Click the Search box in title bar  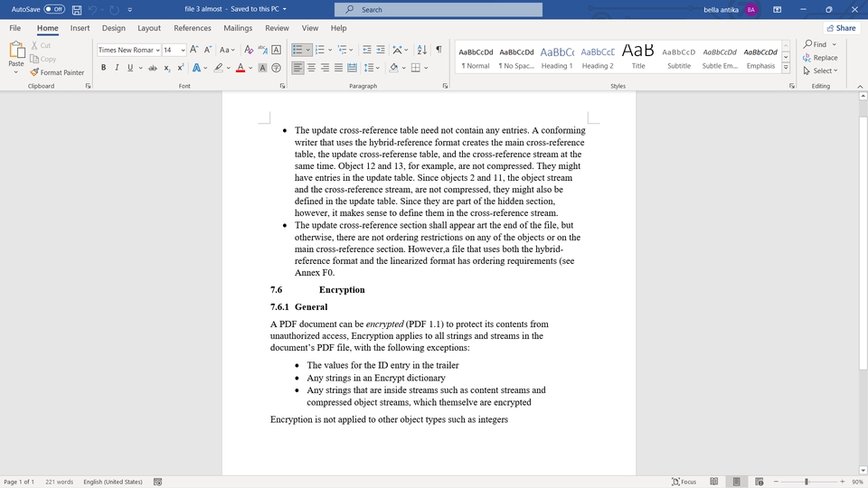point(439,9)
